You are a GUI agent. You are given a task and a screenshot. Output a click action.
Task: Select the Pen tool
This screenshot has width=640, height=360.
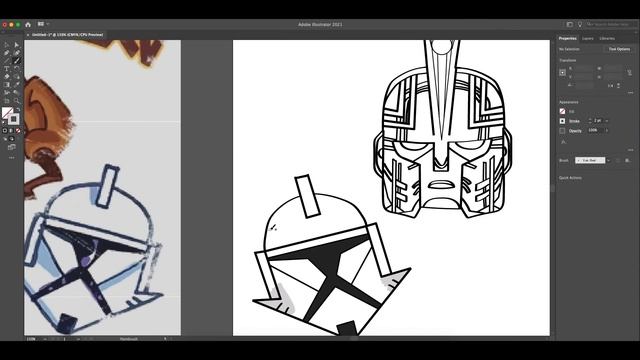(6, 53)
